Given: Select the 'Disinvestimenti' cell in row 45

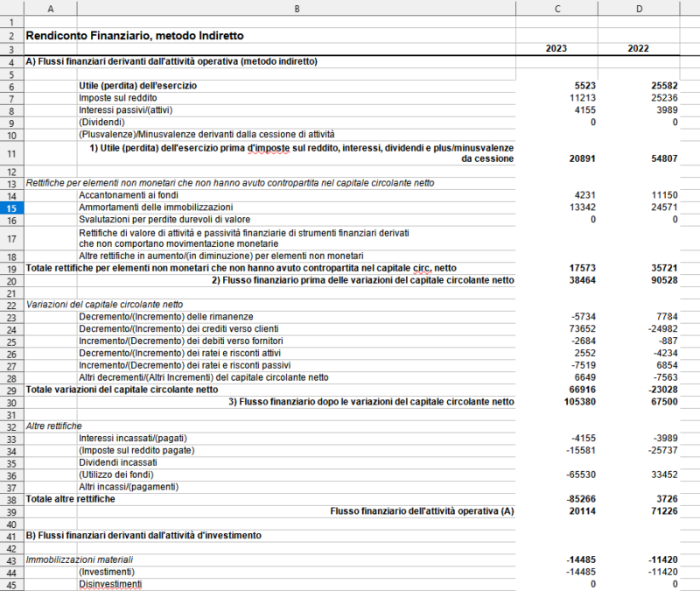Looking at the screenshot, I should point(109,584).
